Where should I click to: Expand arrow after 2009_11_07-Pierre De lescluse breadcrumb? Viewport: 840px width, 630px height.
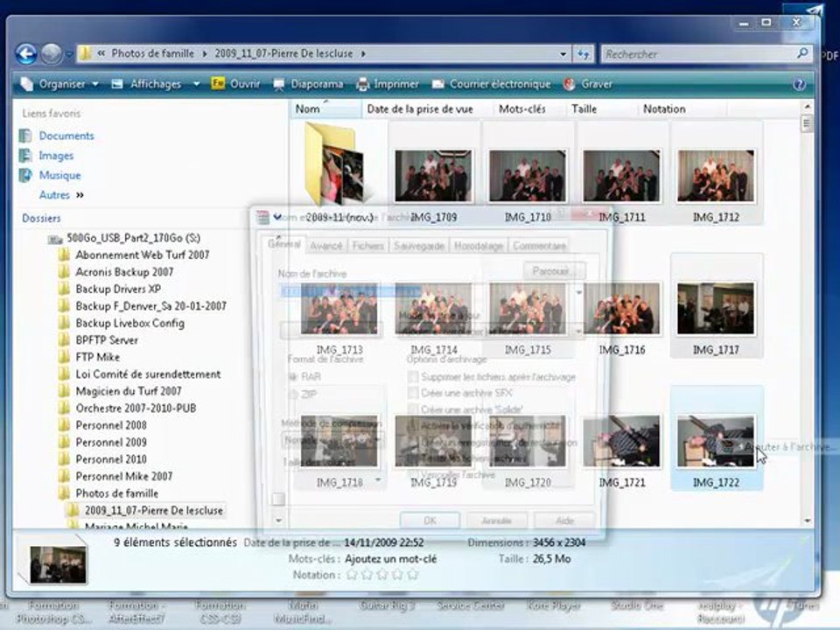coord(363,53)
